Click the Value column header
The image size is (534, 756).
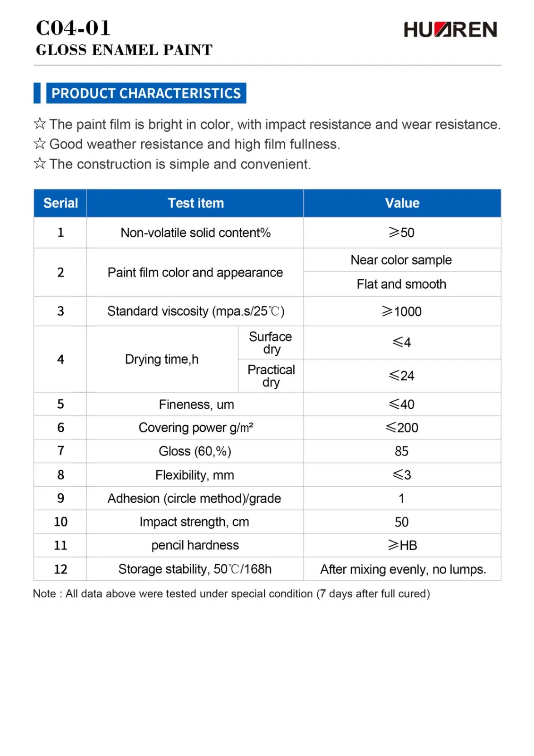pos(402,203)
